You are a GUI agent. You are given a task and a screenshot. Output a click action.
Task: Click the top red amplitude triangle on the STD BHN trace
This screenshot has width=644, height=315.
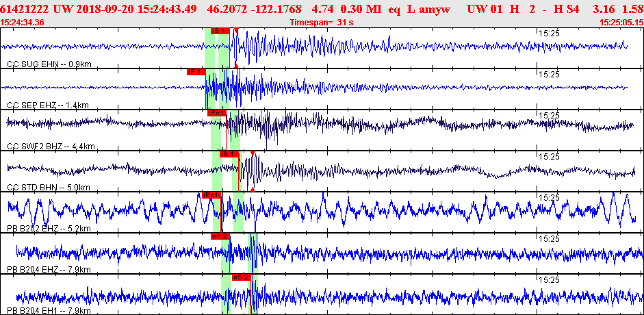(253, 153)
